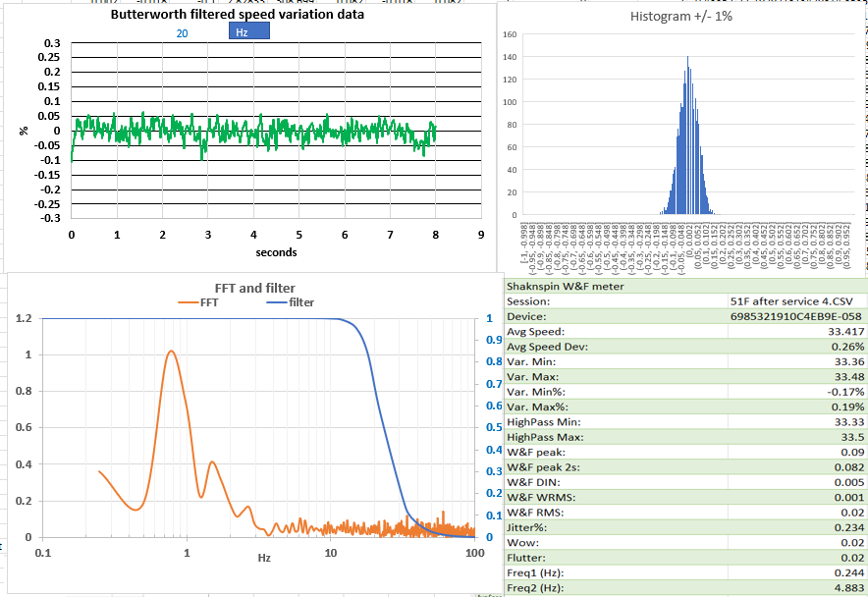Select the 51F after service 4.CSV cell

(x=797, y=301)
